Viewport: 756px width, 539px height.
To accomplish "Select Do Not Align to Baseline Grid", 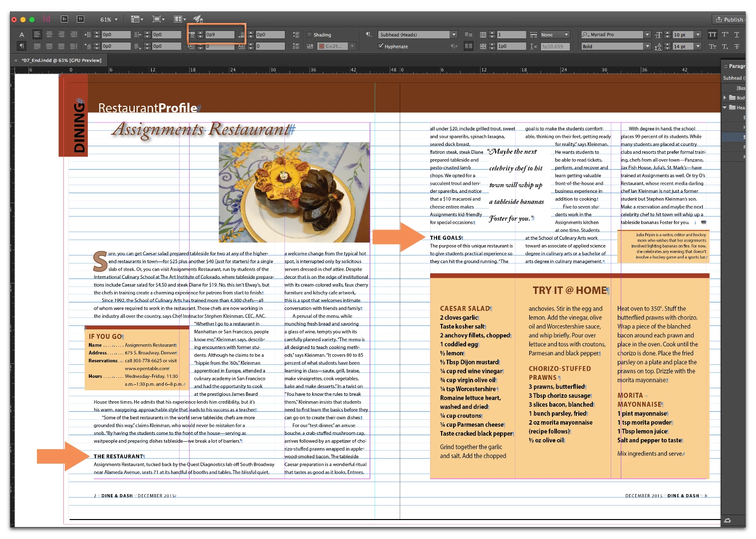I will 468,34.
